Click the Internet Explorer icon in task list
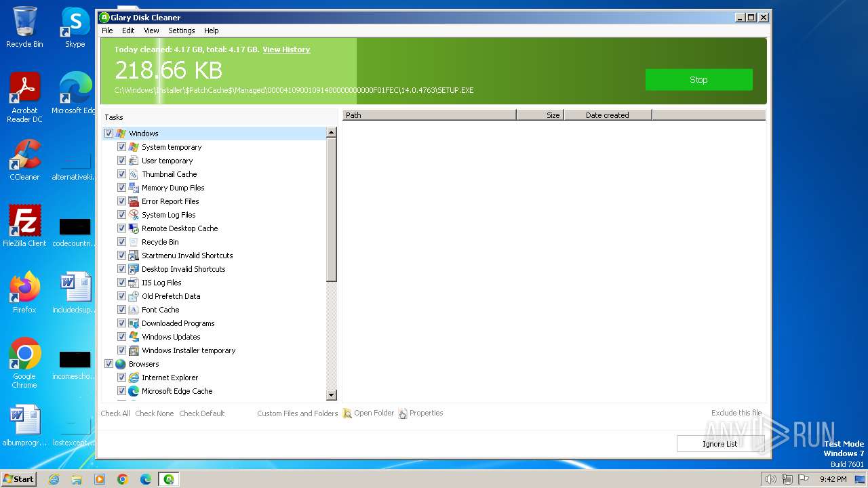The height and width of the screenshot is (488, 868). pos(134,378)
